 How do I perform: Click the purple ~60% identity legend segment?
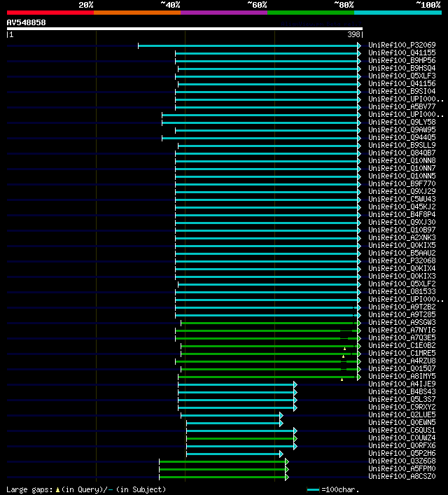click(x=224, y=13)
